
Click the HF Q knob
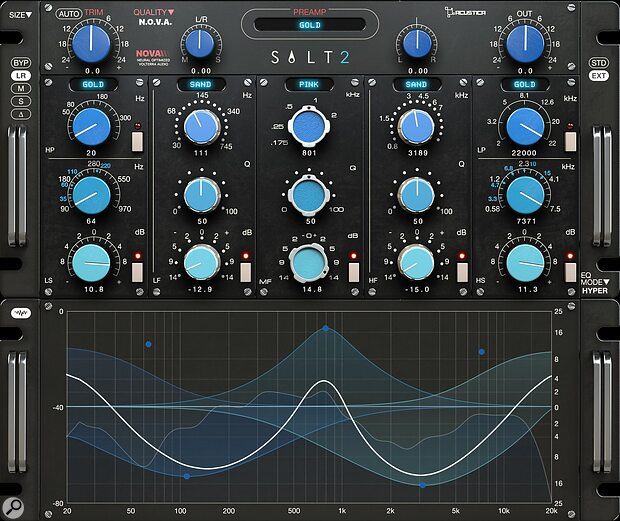(x=416, y=195)
